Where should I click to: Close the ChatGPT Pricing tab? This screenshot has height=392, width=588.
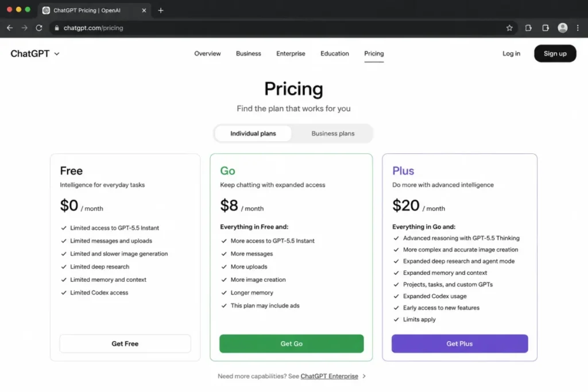coord(144,10)
